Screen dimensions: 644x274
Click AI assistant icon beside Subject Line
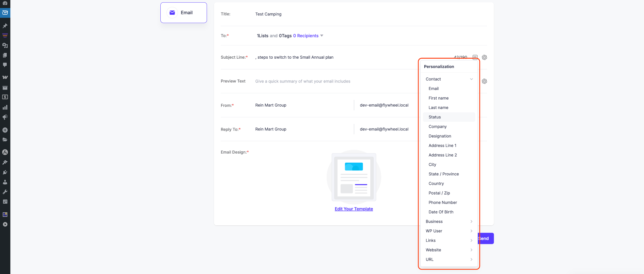484,57
